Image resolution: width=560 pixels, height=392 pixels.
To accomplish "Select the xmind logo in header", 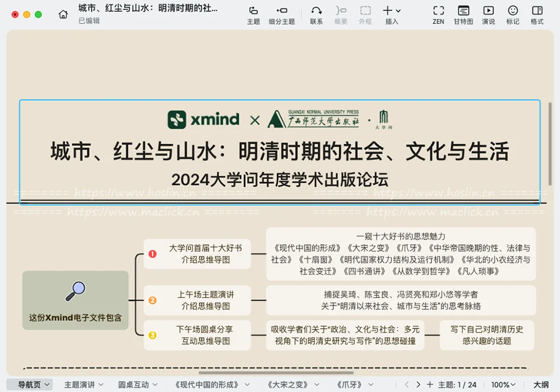I will 203,119.
